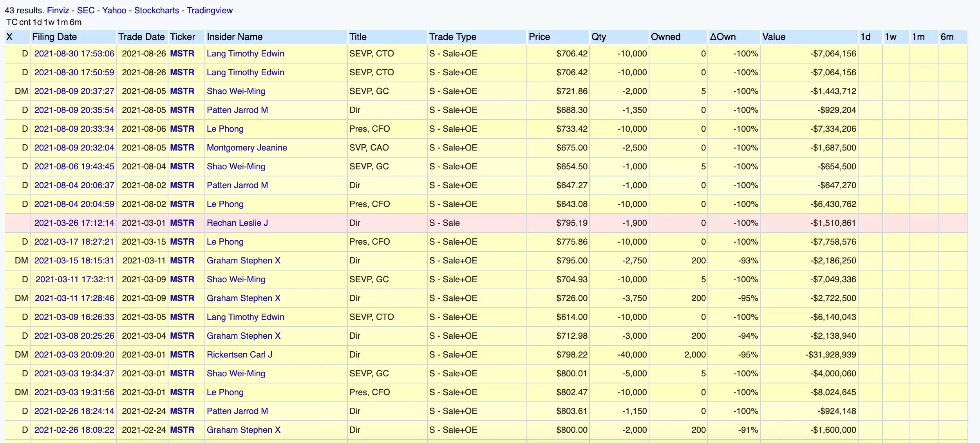Screen dimensions: 980x443
Task: Click the Qty column header
Action: [x=598, y=37]
